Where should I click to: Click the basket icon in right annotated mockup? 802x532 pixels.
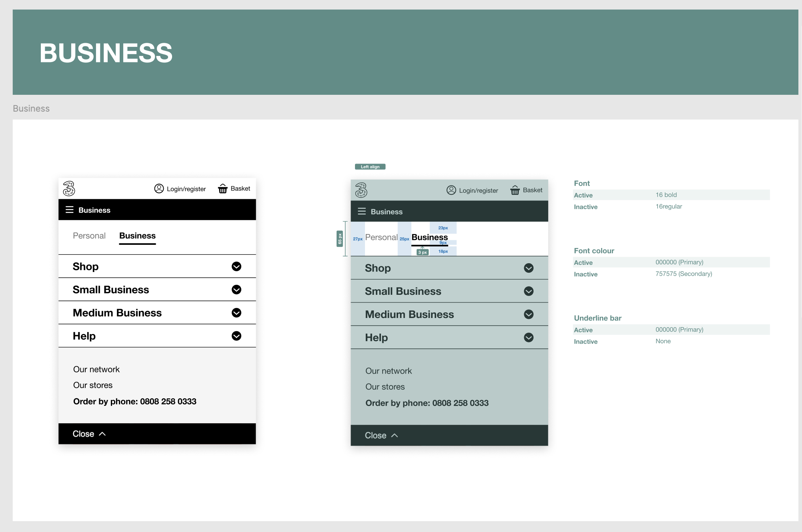tap(515, 190)
